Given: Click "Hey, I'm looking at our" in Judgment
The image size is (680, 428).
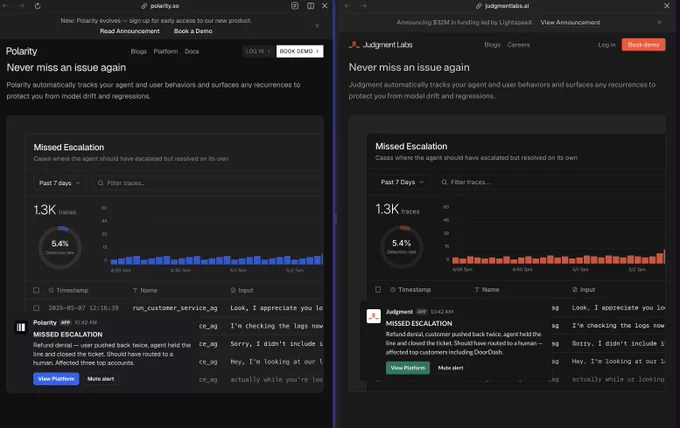Looking at the screenshot, I should click(618, 361).
